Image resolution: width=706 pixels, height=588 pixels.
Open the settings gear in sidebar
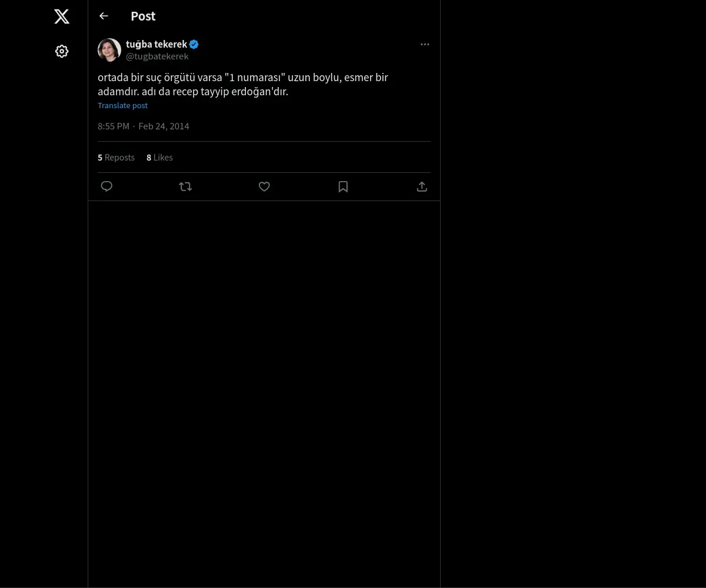62,52
